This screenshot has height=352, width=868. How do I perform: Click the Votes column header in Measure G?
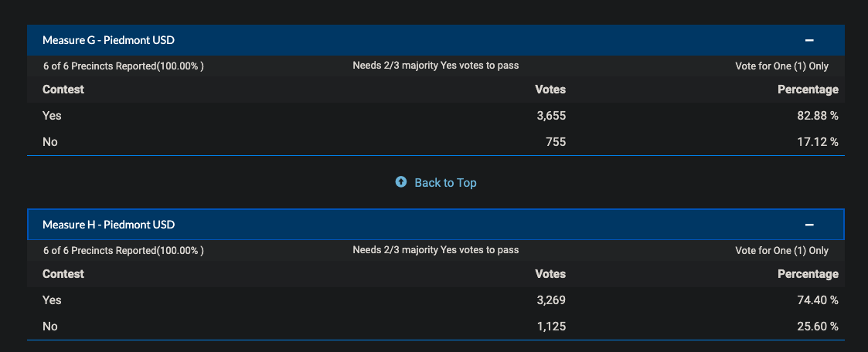tap(550, 89)
